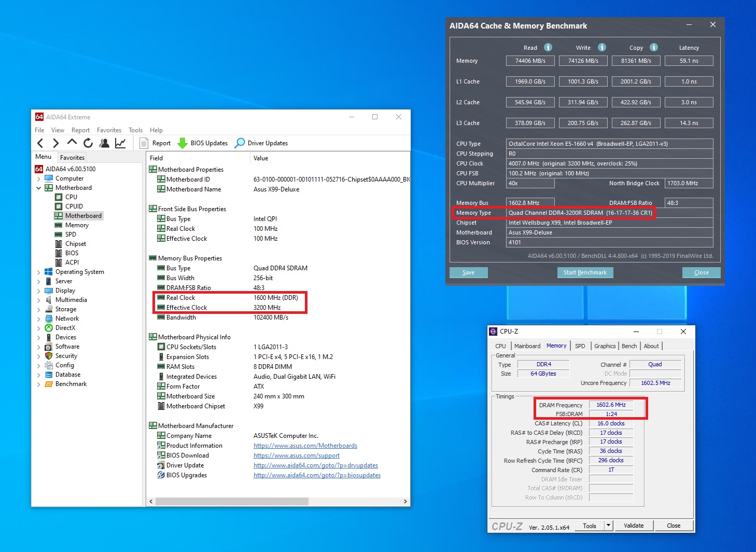This screenshot has height=552, width=756.
Task: Open the graph toolbar icon in AIDA64
Action: pos(120,143)
